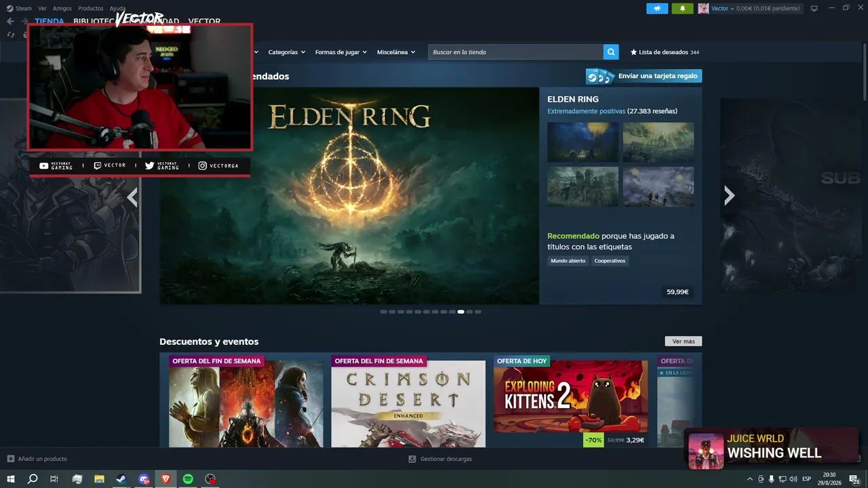Open Task View on the taskbar

click(x=54, y=479)
